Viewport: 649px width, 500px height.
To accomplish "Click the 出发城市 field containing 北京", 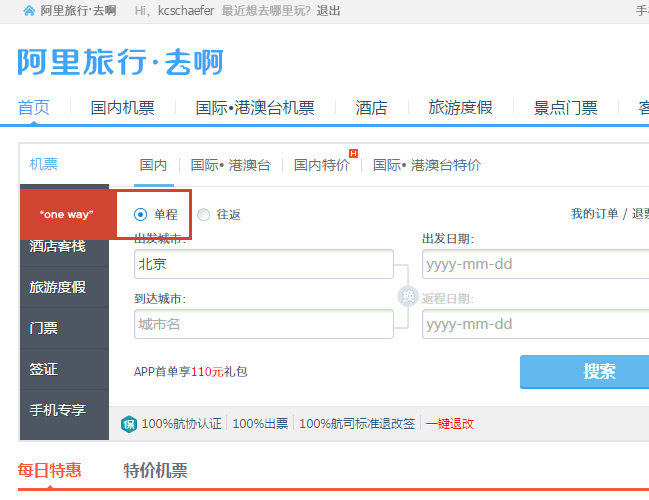I will click(264, 264).
